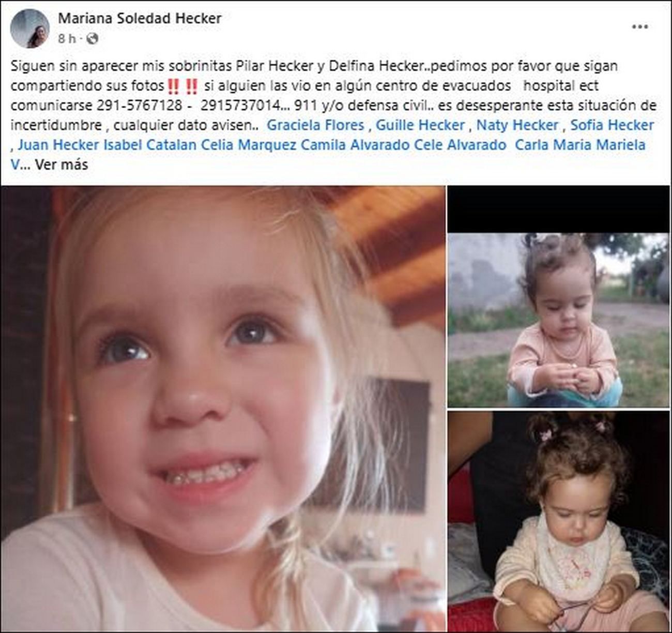Open tagged profile Isabel Catalan
This screenshot has width=672, height=633.
150,145
